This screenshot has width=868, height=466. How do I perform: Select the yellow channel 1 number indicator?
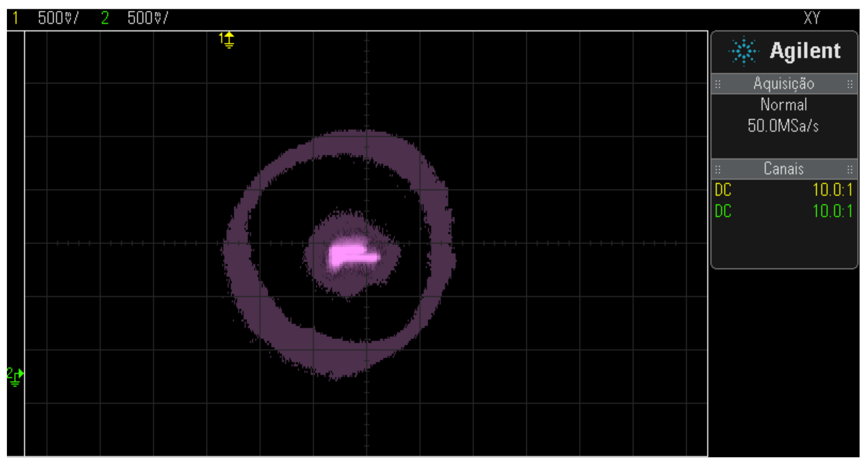click(x=15, y=18)
